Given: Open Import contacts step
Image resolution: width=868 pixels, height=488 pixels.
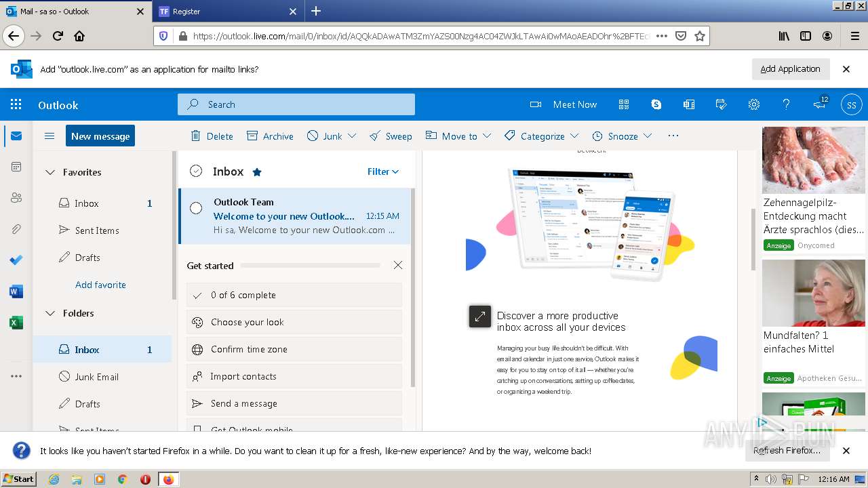Looking at the screenshot, I should pyautogui.click(x=294, y=376).
